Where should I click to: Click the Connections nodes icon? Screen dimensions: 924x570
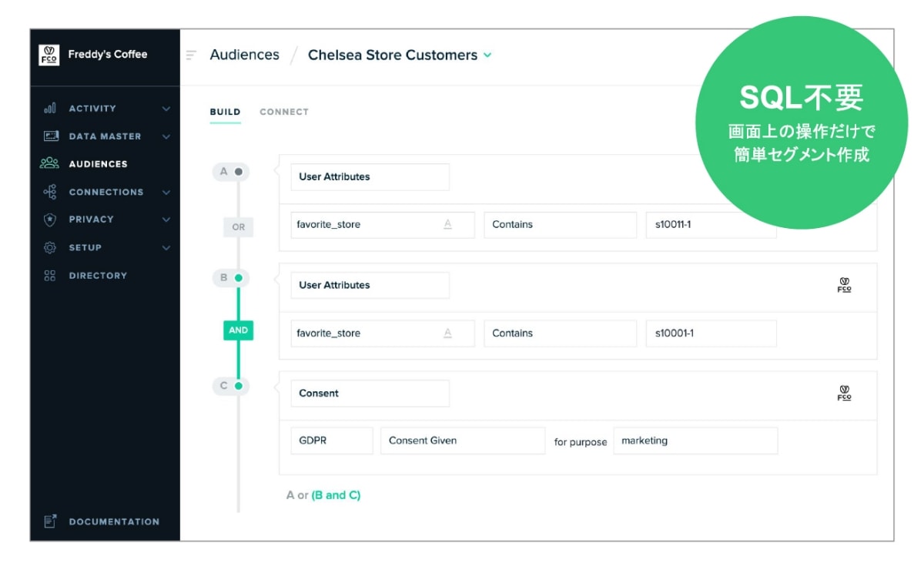tap(50, 192)
